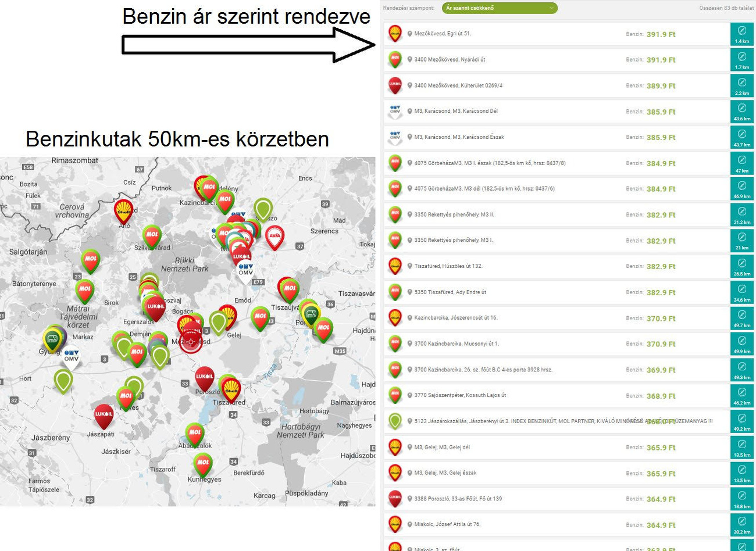Open the 'Ár szerint csökkenő' sort dropdown
The image size is (756, 551).
(x=499, y=8)
